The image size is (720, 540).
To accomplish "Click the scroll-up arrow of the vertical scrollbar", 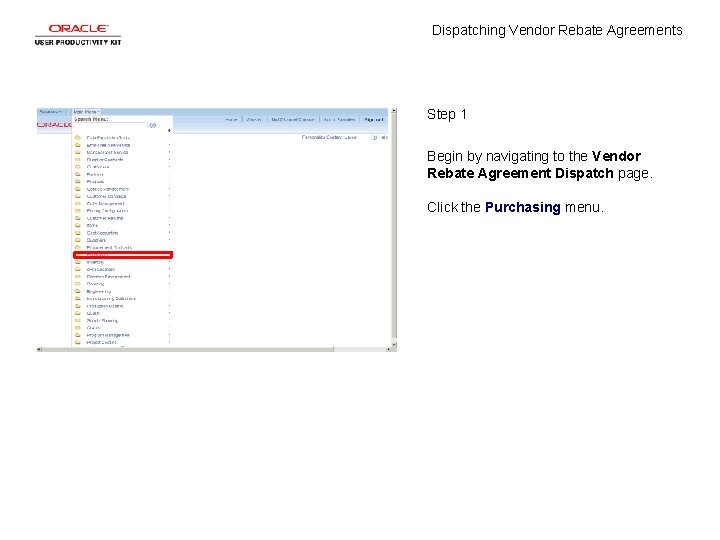I will coord(394,111).
